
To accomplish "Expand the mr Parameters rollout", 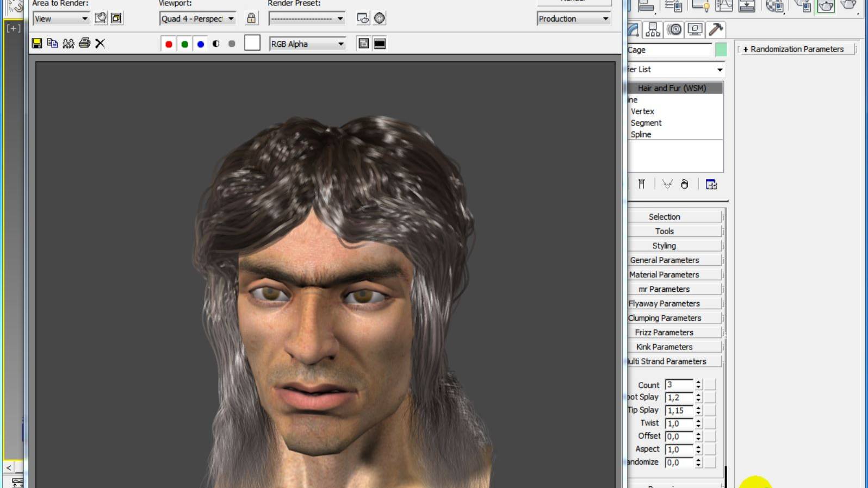I will tap(674, 289).
